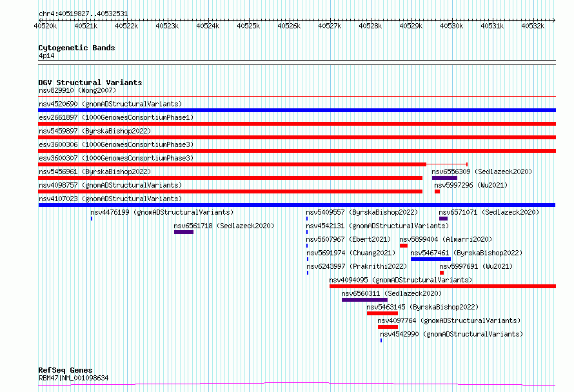Click the 40530k ruler mark
This screenshot has height=392, width=574.
click(x=451, y=26)
